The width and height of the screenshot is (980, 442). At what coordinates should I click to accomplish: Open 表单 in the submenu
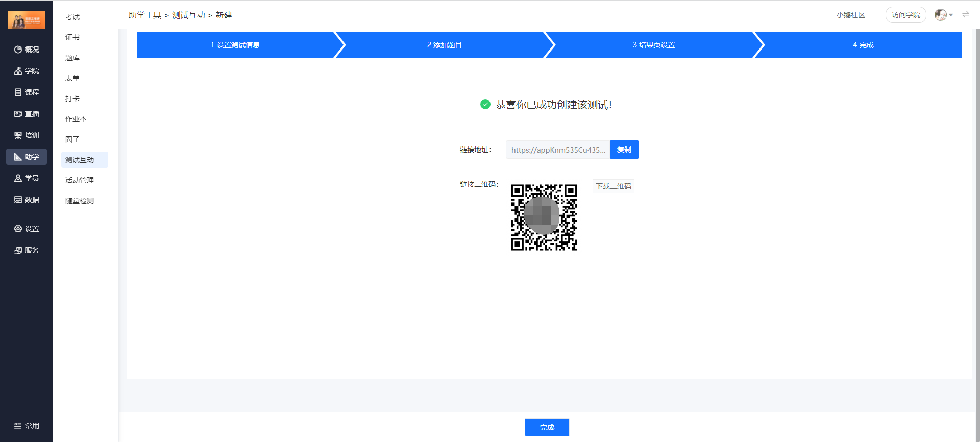tap(72, 78)
